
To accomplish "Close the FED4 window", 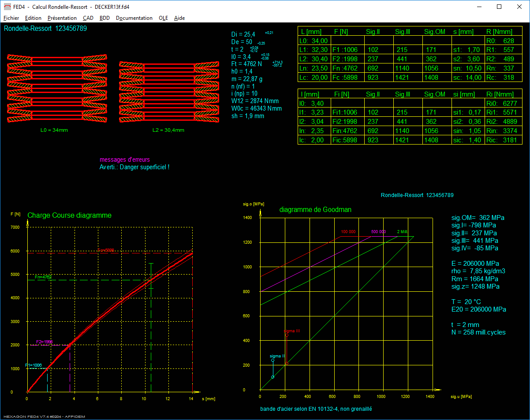I will tap(519, 7).
